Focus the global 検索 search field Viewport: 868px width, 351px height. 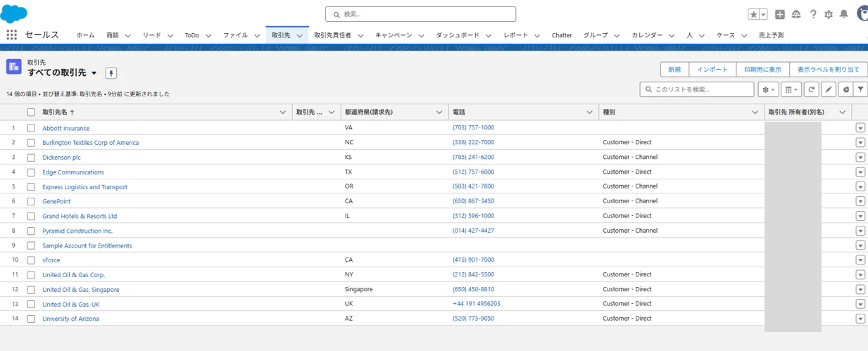(420, 14)
